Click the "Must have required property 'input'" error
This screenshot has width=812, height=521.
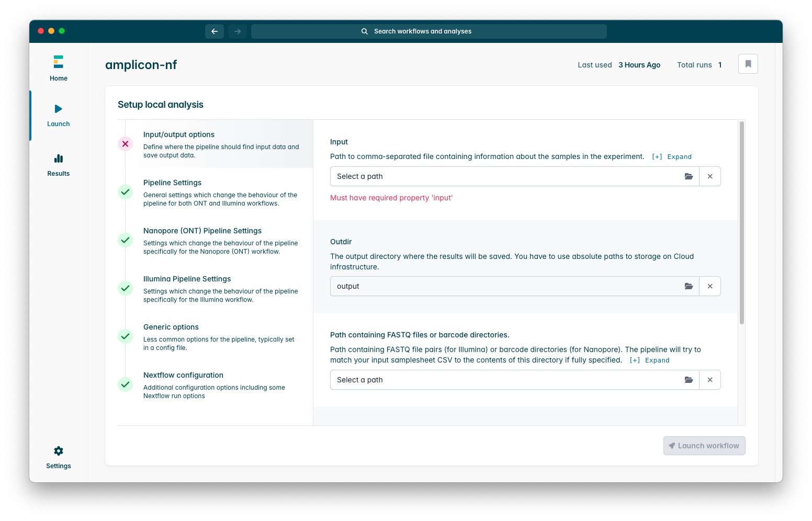[391, 198]
